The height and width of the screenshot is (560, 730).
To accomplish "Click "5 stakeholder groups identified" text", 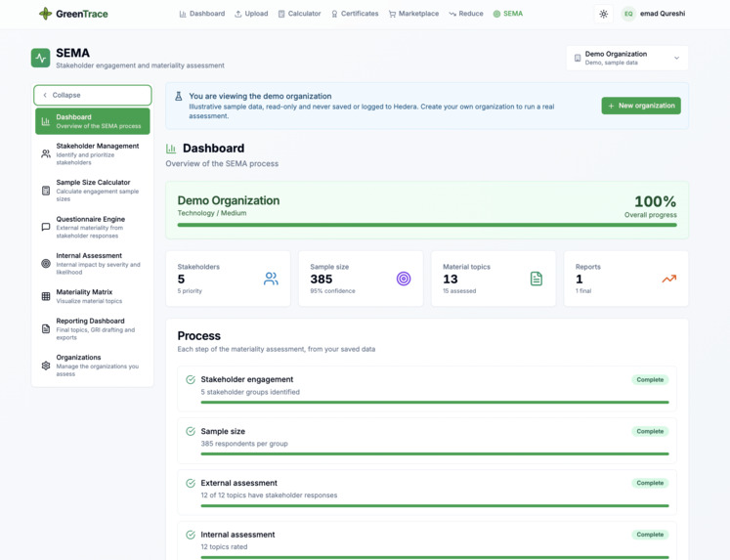I will coord(250,392).
